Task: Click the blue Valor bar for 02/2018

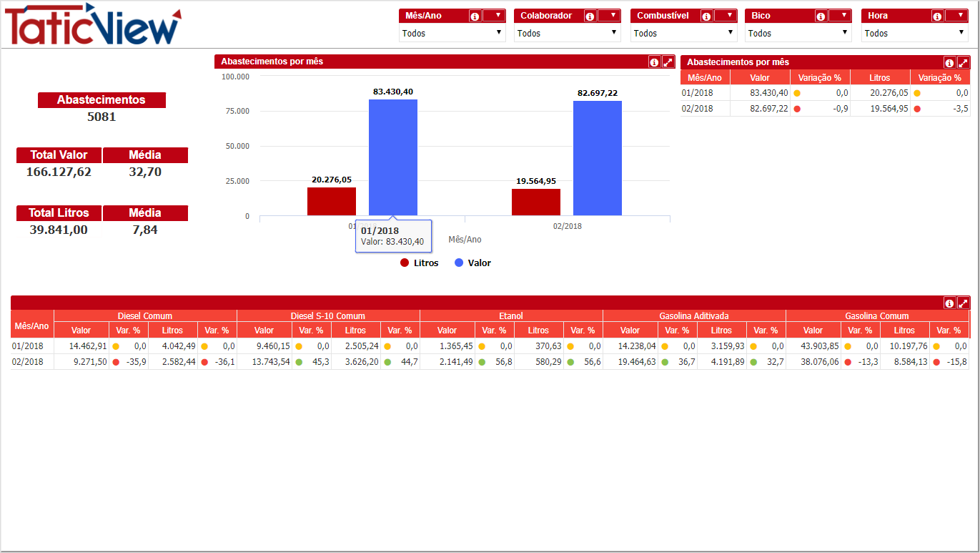Action: point(597,158)
